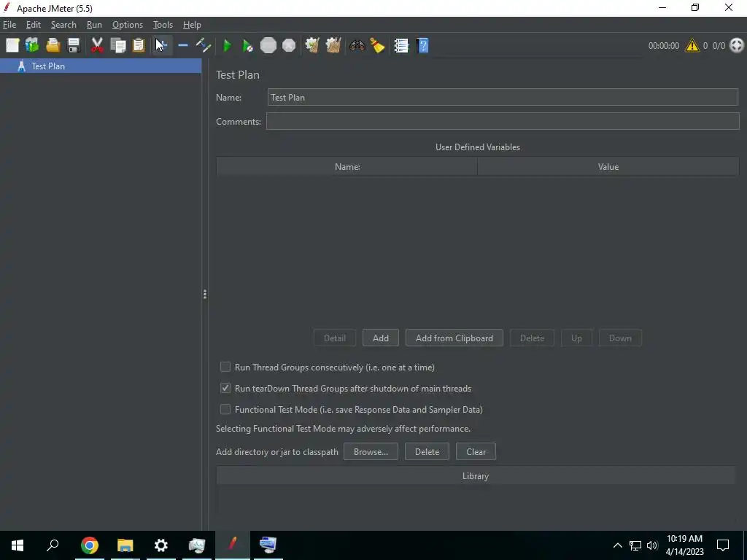Viewport: 747px width, 560px height.
Task: Click the Toggle enable/disable icon
Action: point(204,45)
